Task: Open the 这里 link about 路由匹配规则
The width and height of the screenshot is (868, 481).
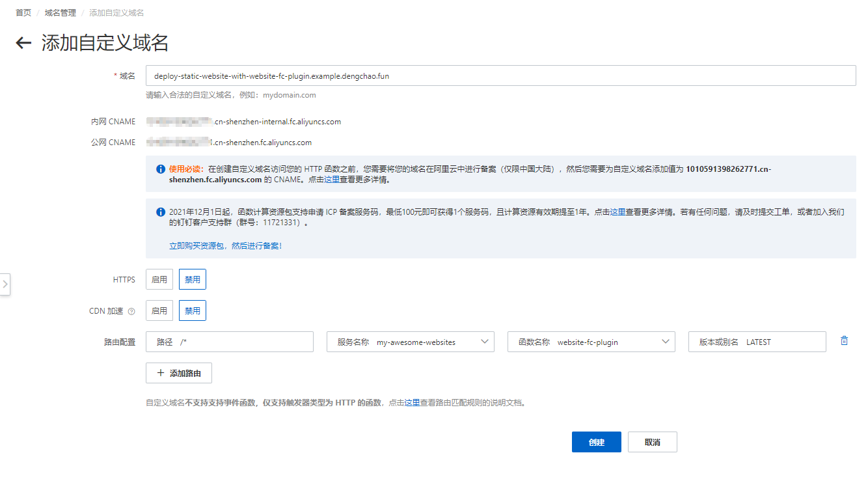Action: [412, 403]
